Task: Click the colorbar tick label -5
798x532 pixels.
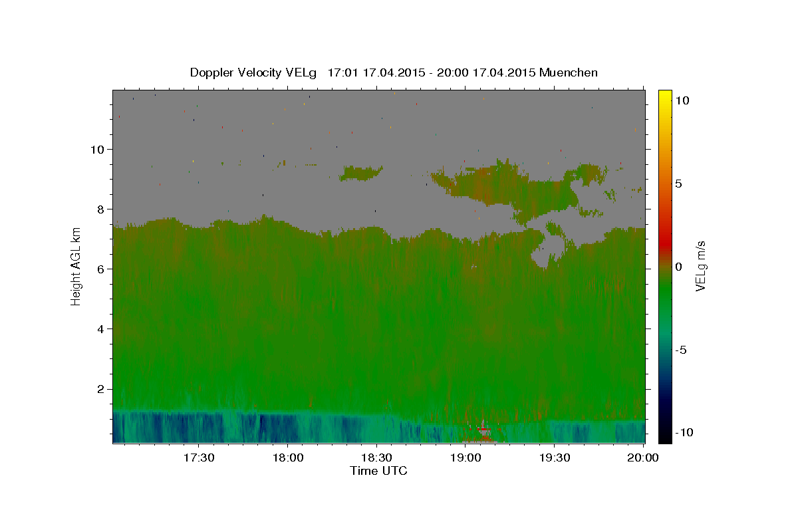Action: click(682, 350)
